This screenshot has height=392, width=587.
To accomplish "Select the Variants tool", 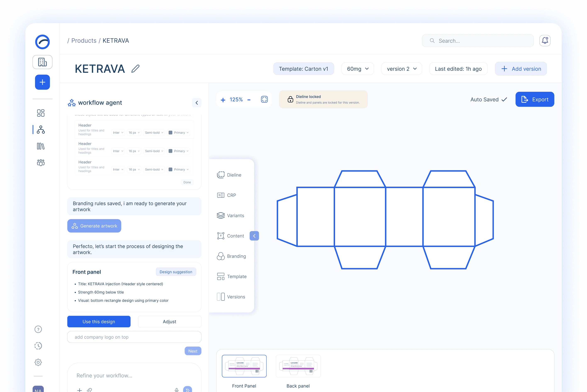I will [x=230, y=215].
